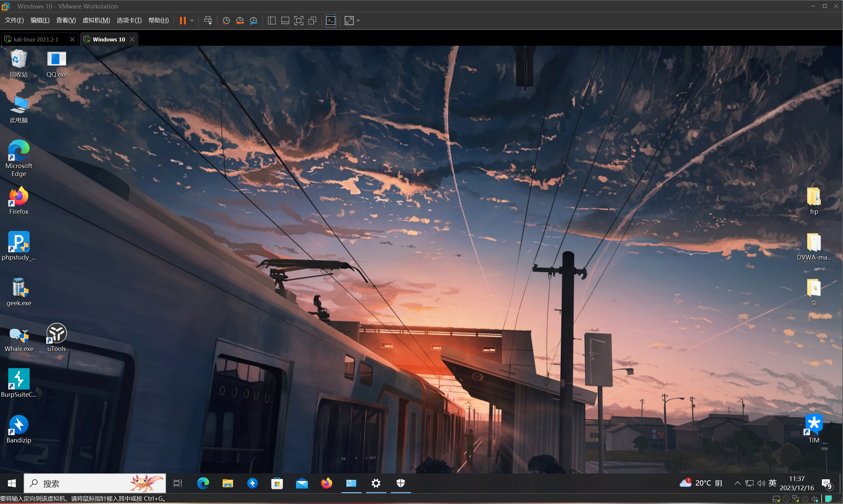Select the Bandizip desktop shortcut
The width and height of the screenshot is (843, 504).
(19, 429)
